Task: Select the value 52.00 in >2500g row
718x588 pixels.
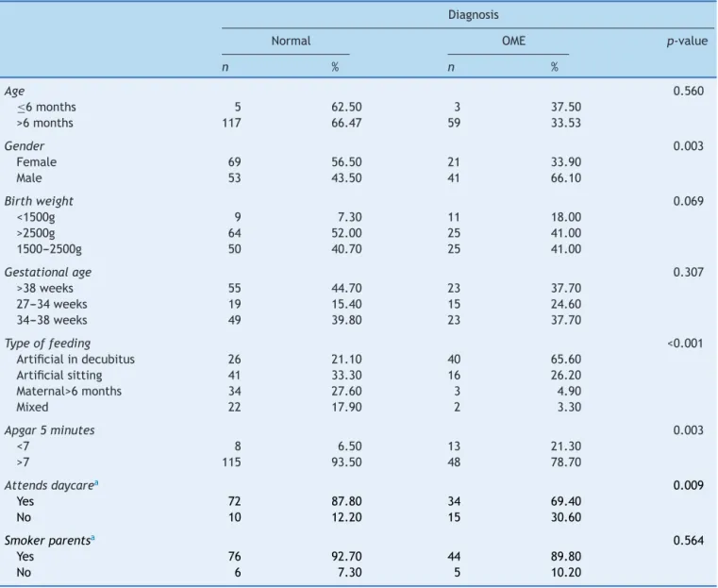Action: [x=346, y=233]
